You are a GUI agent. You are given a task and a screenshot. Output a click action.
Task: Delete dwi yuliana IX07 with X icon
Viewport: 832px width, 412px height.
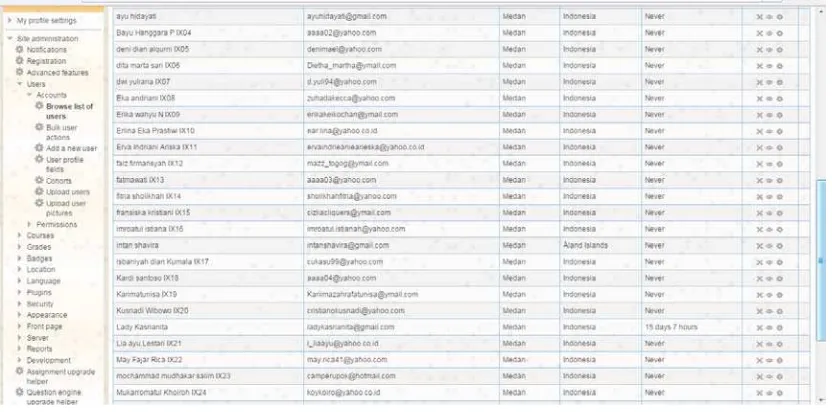point(759,83)
